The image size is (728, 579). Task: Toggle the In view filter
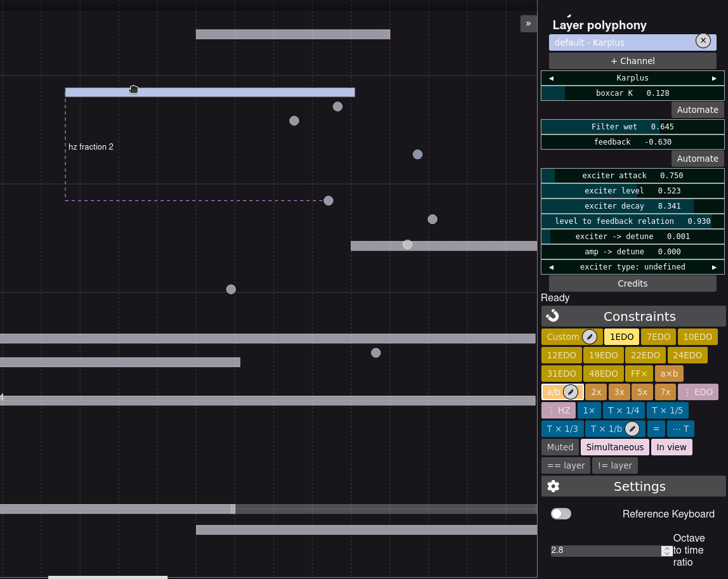point(672,447)
